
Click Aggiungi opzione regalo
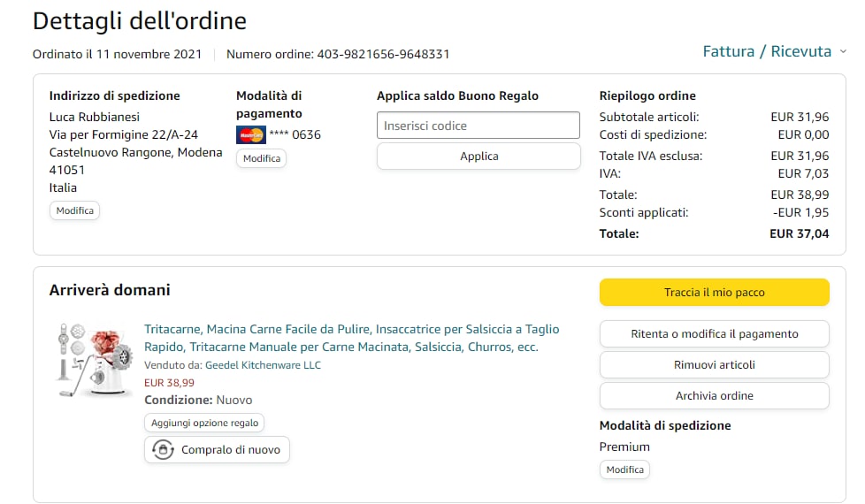204,424
